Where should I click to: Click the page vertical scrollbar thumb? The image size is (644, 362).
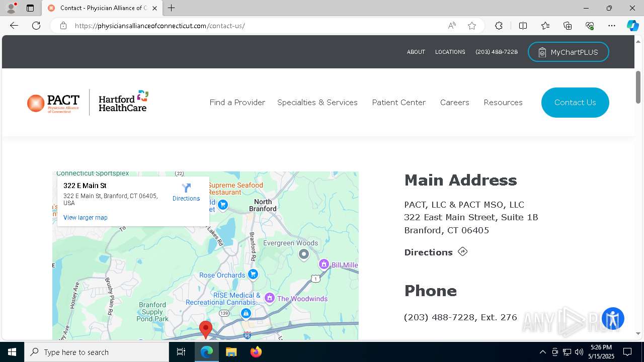[638, 87]
